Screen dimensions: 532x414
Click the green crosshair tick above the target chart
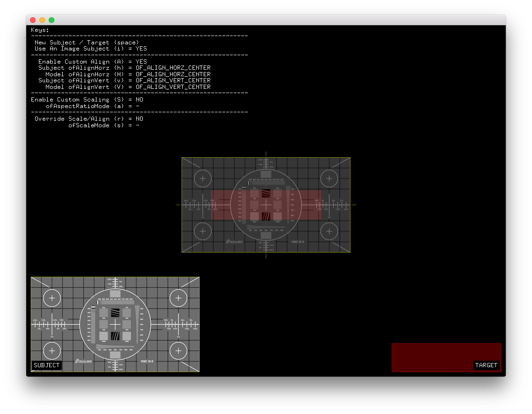(x=266, y=153)
